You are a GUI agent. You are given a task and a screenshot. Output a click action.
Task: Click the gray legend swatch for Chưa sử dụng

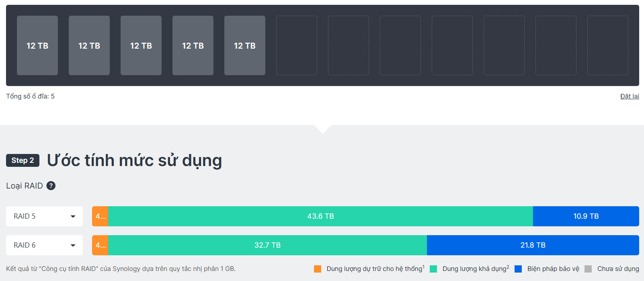pyautogui.click(x=588, y=269)
